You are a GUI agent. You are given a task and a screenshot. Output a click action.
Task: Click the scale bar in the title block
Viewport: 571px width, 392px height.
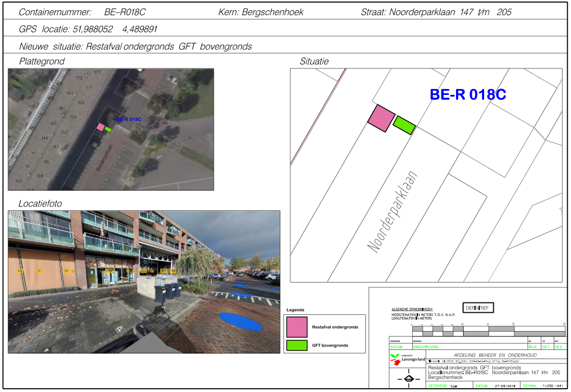coord(488,331)
